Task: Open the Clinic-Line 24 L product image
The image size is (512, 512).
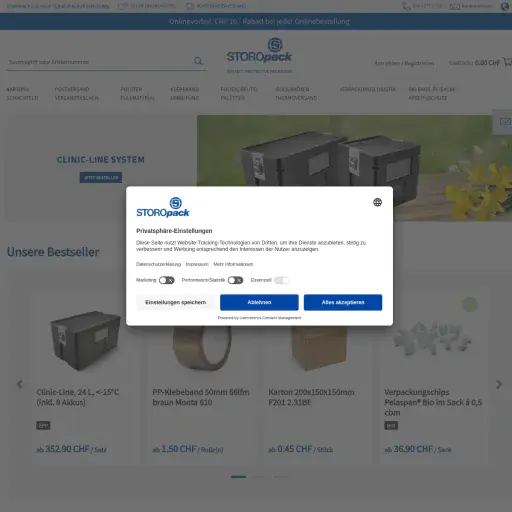Action: (86, 341)
